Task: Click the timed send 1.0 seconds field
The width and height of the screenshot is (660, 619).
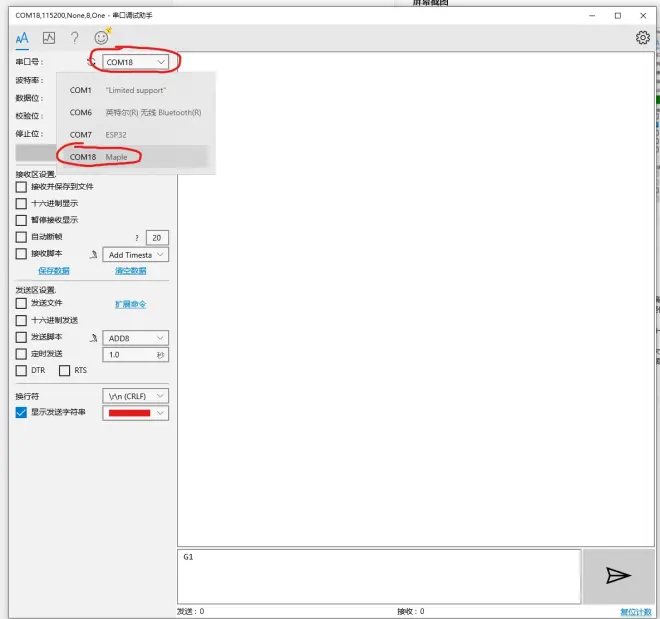Action: [x=136, y=355]
